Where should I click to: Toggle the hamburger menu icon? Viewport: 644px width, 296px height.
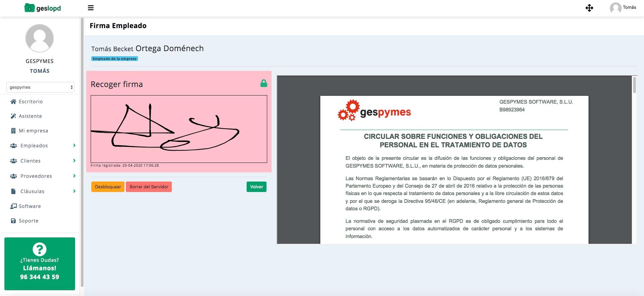click(91, 8)
